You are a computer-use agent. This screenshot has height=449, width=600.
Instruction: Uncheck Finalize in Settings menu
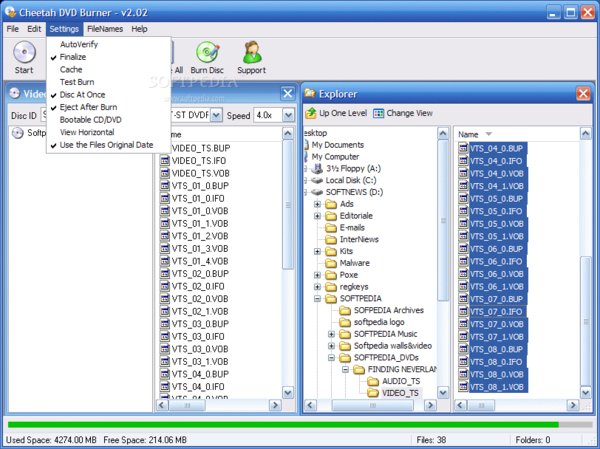pyautogui.click(x=73, y=58)
